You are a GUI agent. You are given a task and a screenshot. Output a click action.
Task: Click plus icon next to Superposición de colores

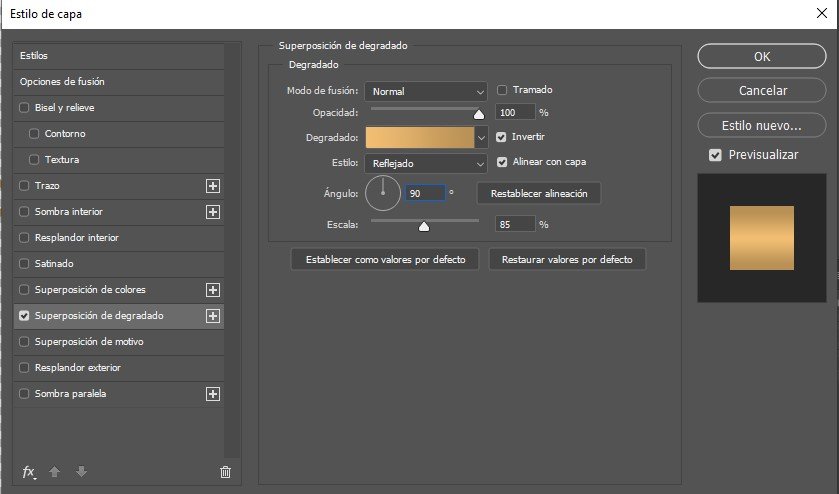(x=212, y=290)
